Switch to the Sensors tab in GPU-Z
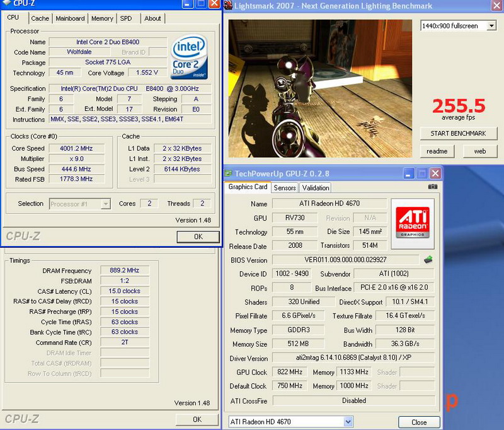 coord(285,188)
